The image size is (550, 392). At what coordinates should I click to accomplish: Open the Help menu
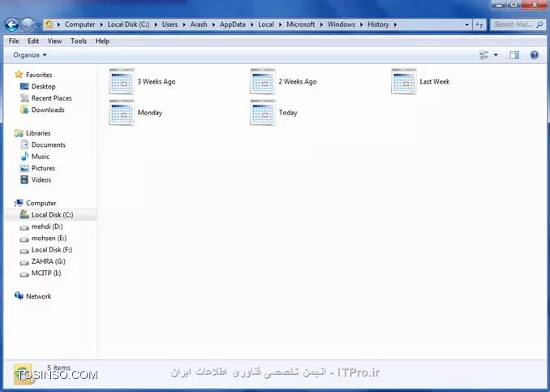point(102,41)
